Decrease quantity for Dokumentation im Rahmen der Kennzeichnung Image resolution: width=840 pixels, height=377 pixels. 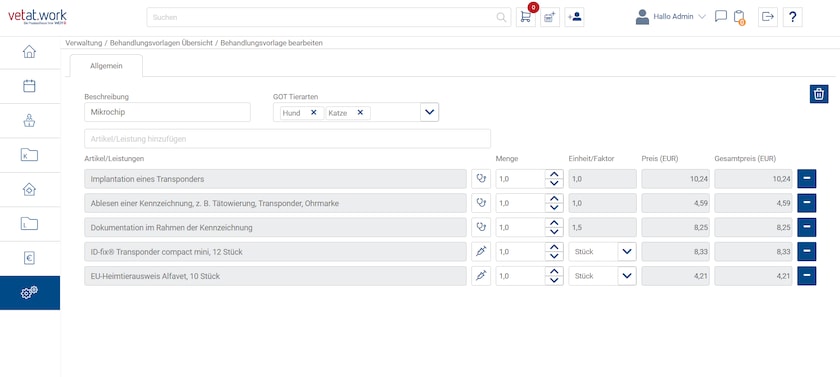(554, 232)
